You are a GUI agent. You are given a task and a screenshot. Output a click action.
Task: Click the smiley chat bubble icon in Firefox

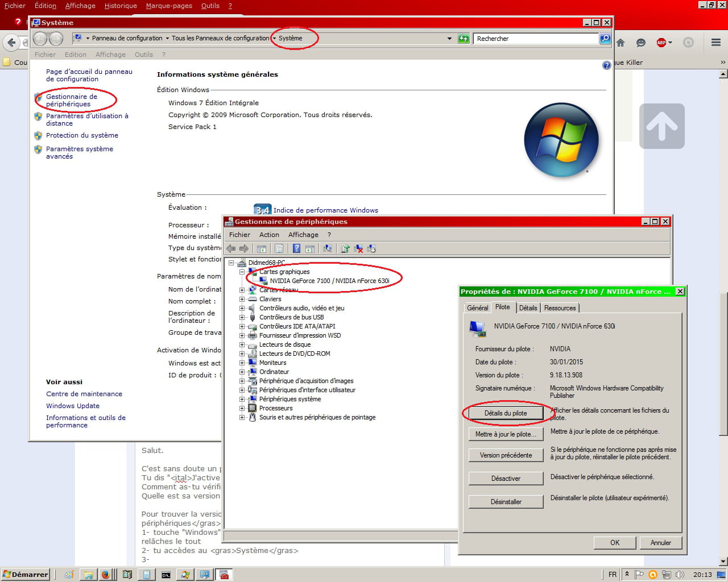pos(641,43)
